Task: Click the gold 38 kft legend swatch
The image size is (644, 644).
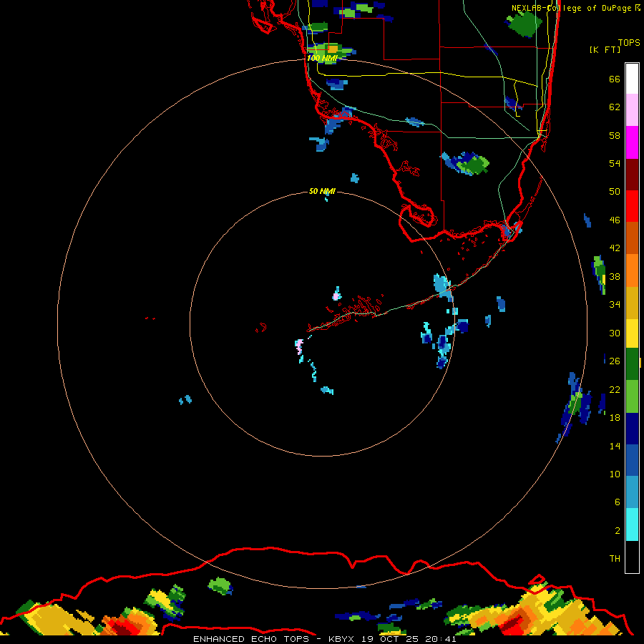Action: 632,303
